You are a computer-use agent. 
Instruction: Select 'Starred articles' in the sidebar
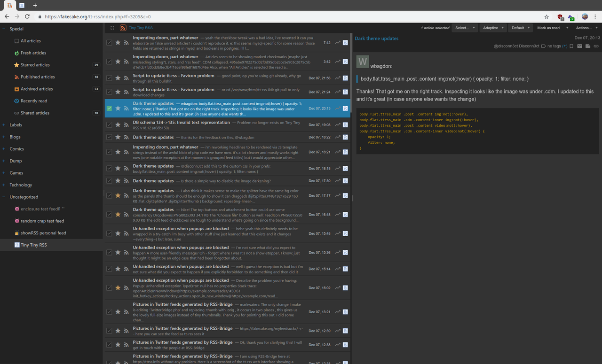coord(35,65)
